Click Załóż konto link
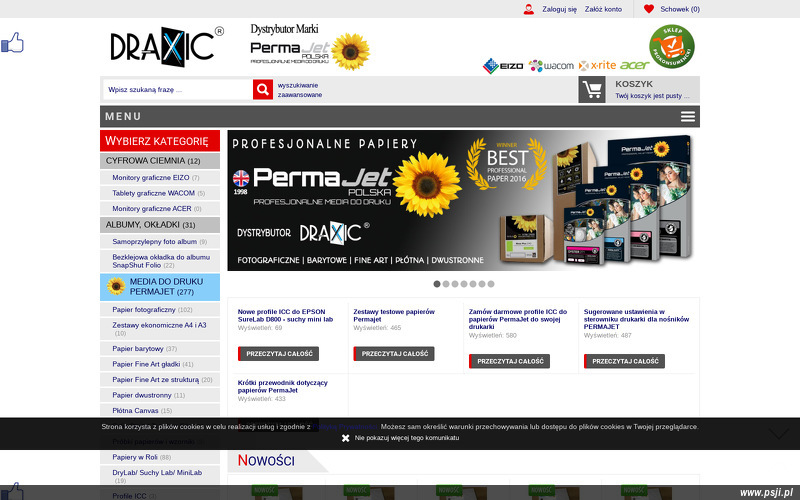The image size is (800, 500). (603, 9)
